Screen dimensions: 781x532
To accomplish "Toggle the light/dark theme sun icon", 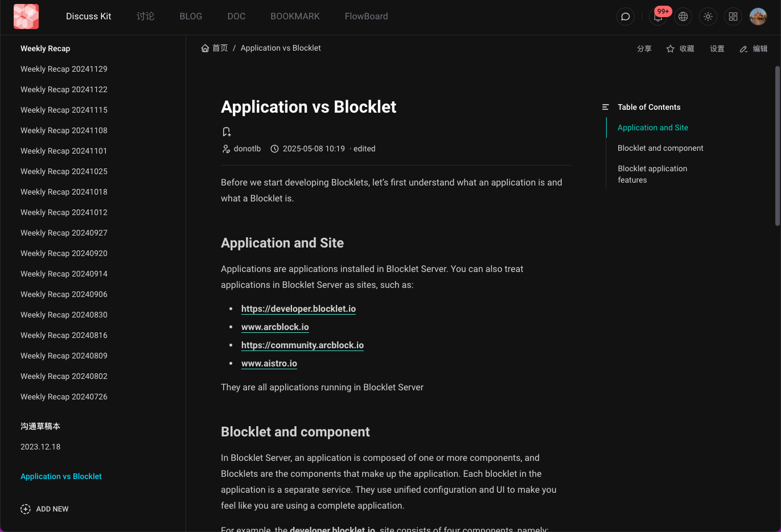I will click(x=708, y=17).
